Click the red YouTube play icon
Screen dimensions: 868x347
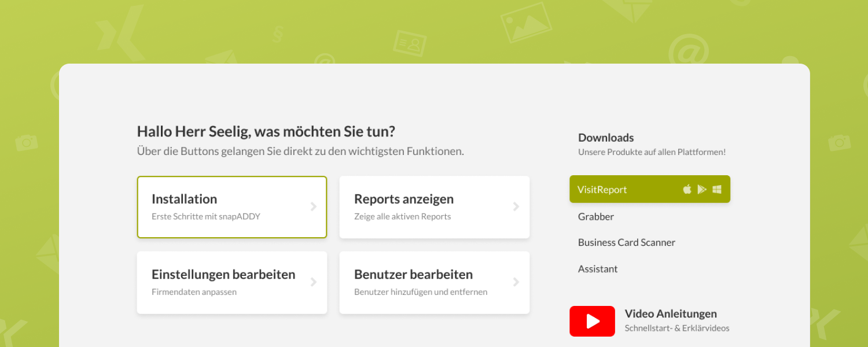[x=592, y=321]
